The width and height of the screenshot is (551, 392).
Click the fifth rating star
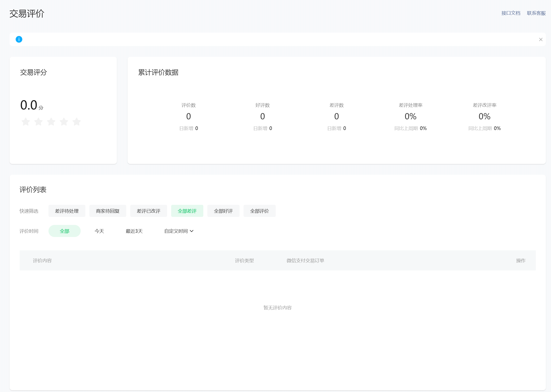[x=77, y=122]
